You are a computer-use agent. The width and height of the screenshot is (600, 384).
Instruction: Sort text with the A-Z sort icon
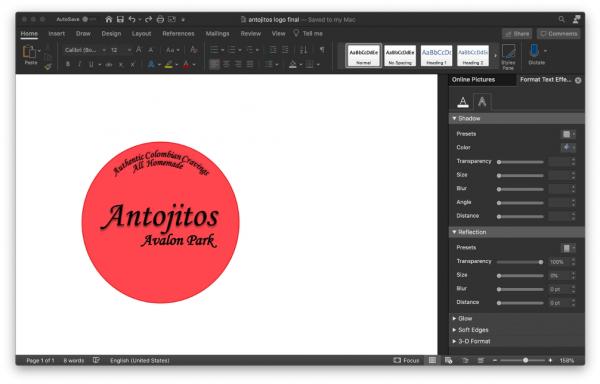303,50
